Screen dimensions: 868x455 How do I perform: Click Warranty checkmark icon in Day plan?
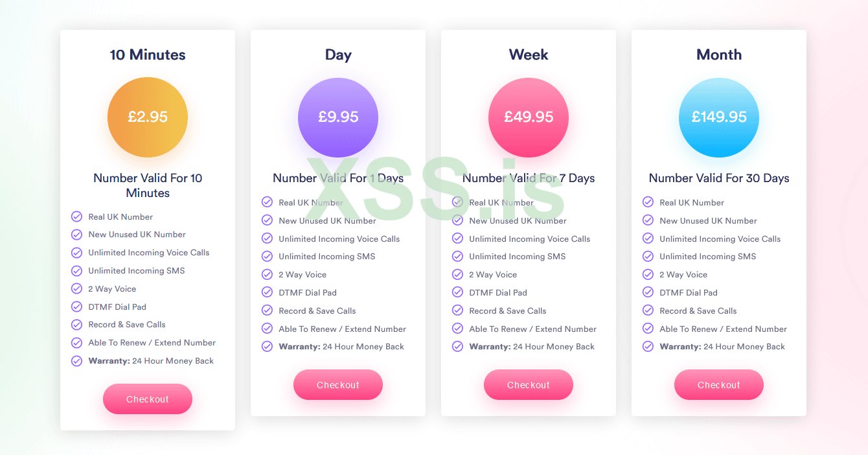267,346
